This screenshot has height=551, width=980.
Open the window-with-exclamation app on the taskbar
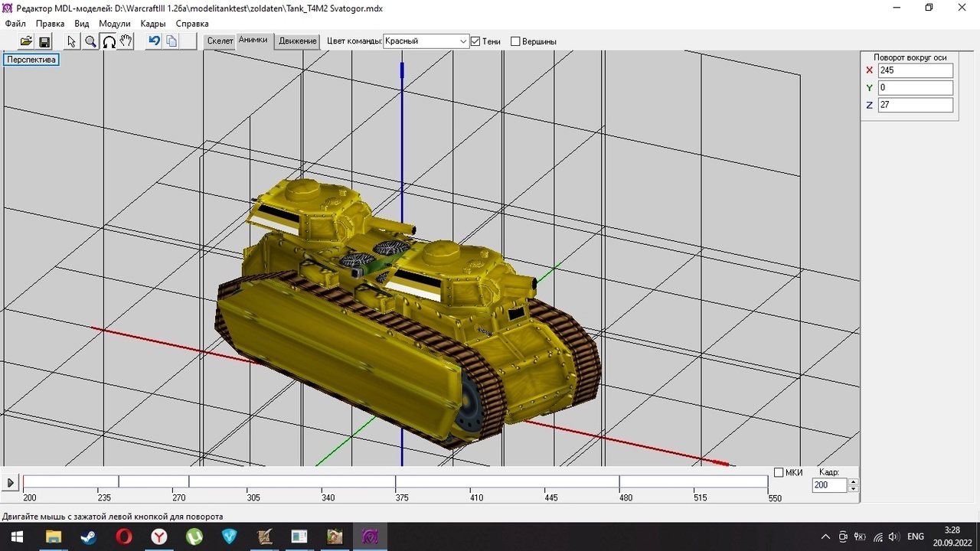click(x=299, y=536)
